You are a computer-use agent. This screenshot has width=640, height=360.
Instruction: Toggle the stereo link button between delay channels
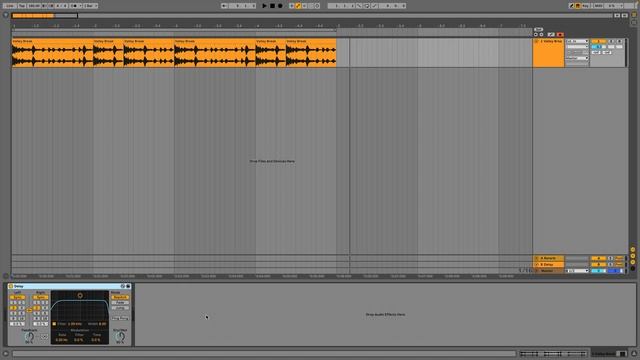click(x=29, y=310)
